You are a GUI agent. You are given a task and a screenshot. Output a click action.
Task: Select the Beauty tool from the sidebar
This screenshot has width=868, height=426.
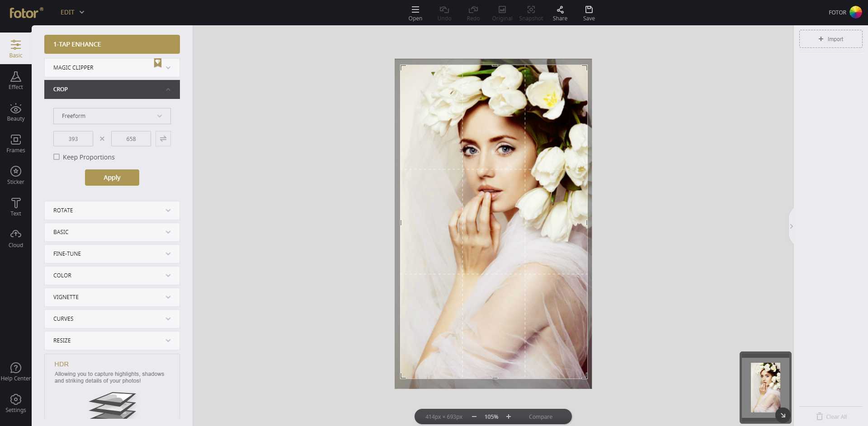[x=16, y=112]
